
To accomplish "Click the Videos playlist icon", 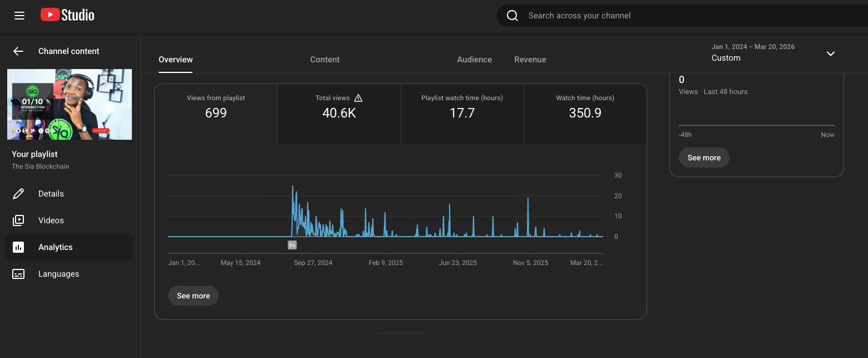I will pyautogui.click(x=18, y=220).
